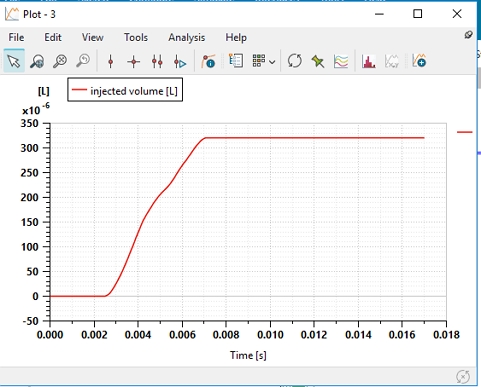
Task: Click the green pin icon
Action: [x=318, y=61]
